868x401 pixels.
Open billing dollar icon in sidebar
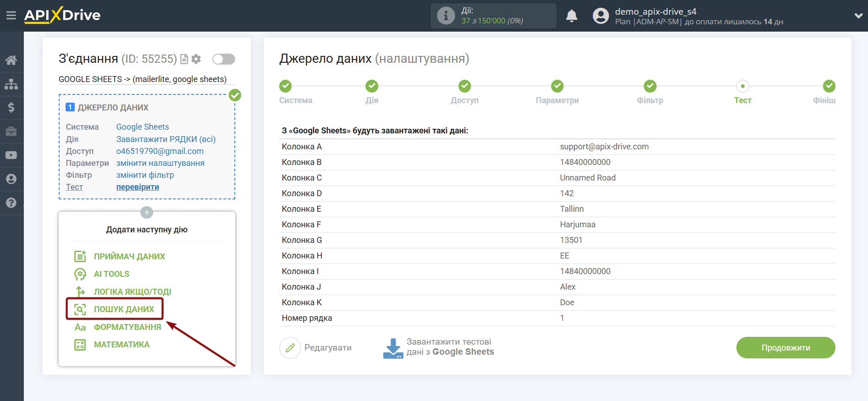pyautogui.click(x=11, y=108)
